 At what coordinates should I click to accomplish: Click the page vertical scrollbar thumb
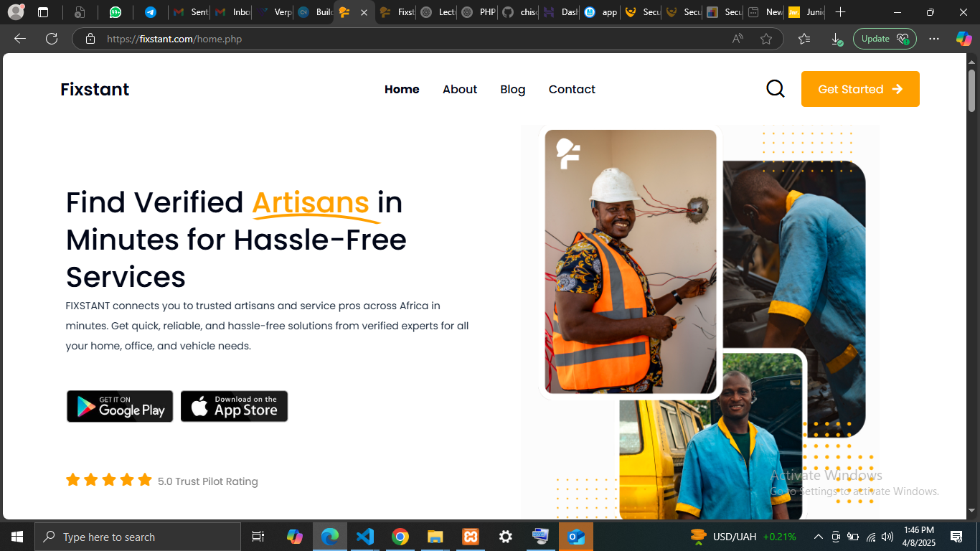coord(972,90)
